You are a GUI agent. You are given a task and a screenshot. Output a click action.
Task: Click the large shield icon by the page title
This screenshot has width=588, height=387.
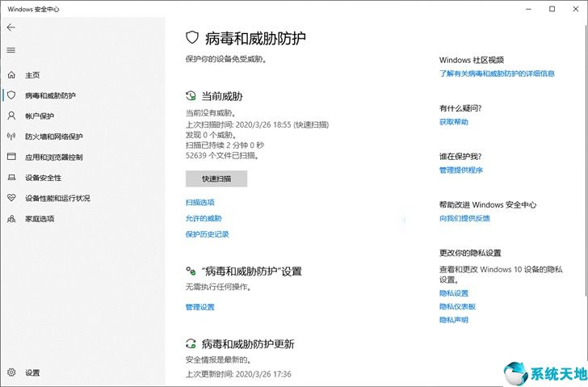192,37
